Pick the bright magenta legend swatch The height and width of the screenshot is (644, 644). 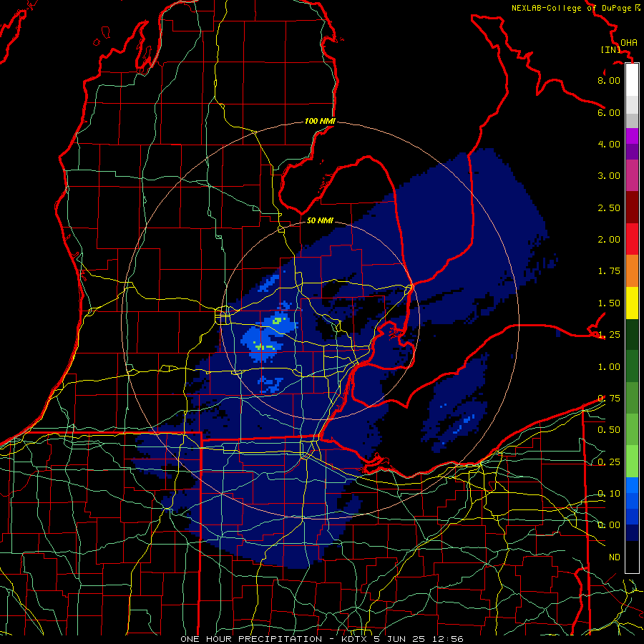(632, 136)
